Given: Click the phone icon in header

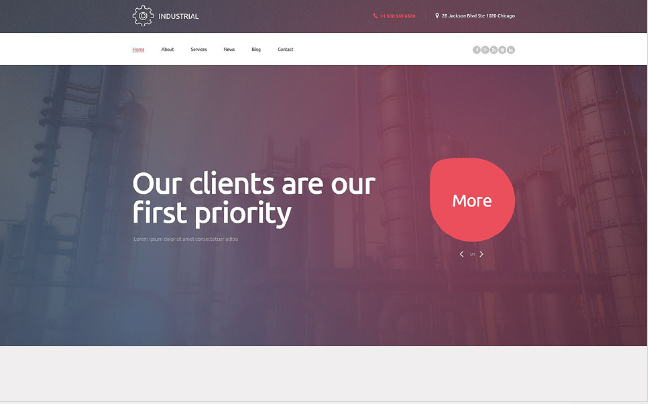Looking at the screenshot, I should 375,16.
